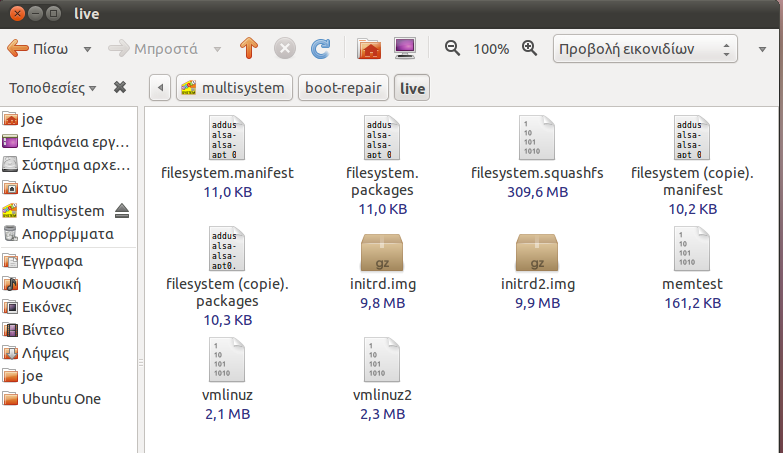Open the Τοποθεσίες sidebar dropdown

click(53, 87)
